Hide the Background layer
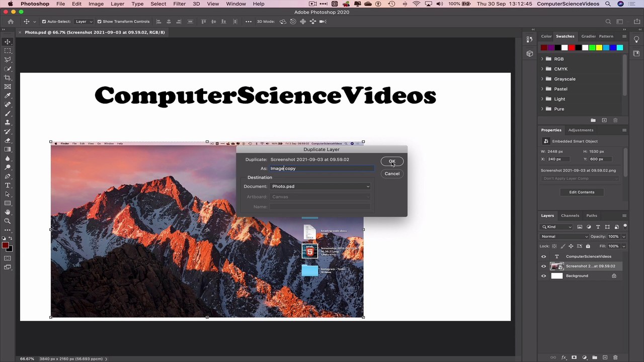The image size is (644, 362). pyautogui.click(x=543, y=276)
